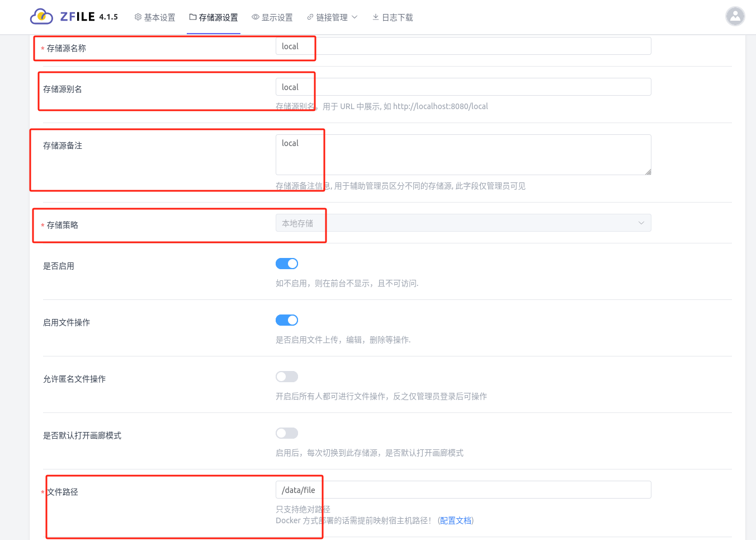Open the 存储策略 本地存储 dropdown
The height and width of the screenshot is (540, 756).
pyautogui.click(x=463, y=223)
